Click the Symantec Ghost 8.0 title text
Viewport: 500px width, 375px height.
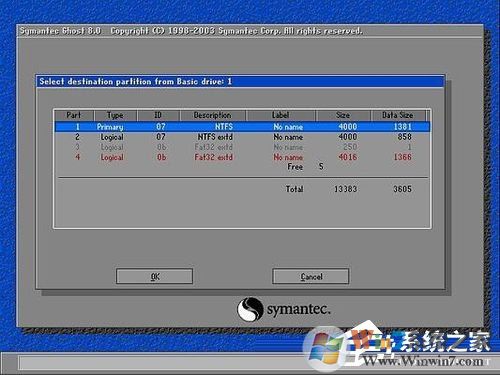pyautogui.click(x=60, y=31)
